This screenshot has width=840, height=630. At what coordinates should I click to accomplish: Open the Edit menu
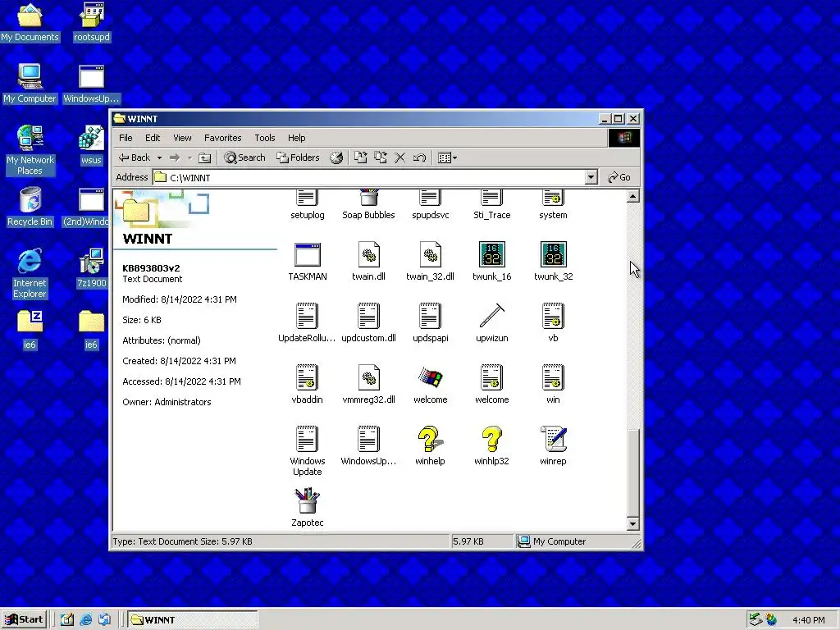click(153, 138)
